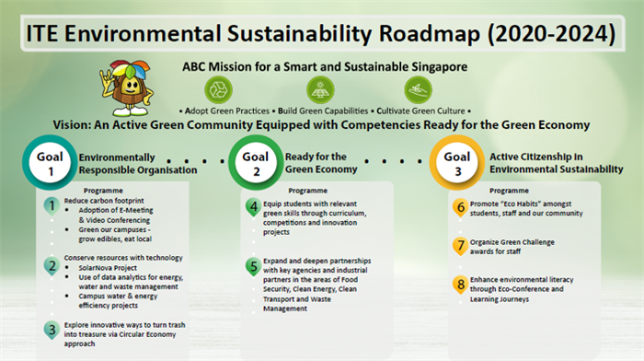
Task: Click programme marker number 1
Action: (x=52, y=206)
